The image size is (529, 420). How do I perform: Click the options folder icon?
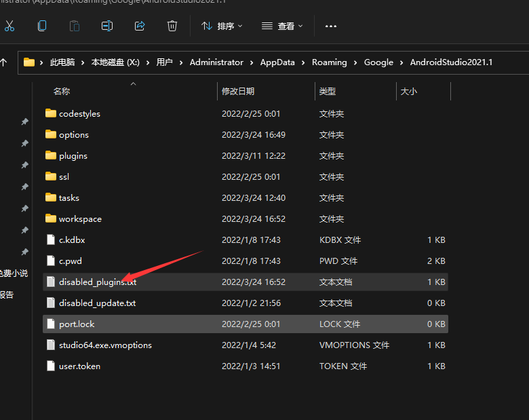click(51, 134)
